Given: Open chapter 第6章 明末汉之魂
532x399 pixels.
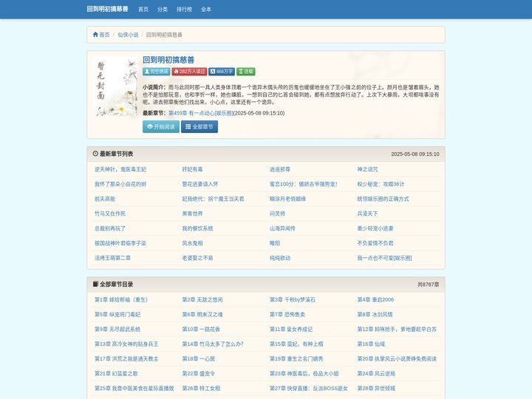Looking at the screenshot, I should coord(202,315).
